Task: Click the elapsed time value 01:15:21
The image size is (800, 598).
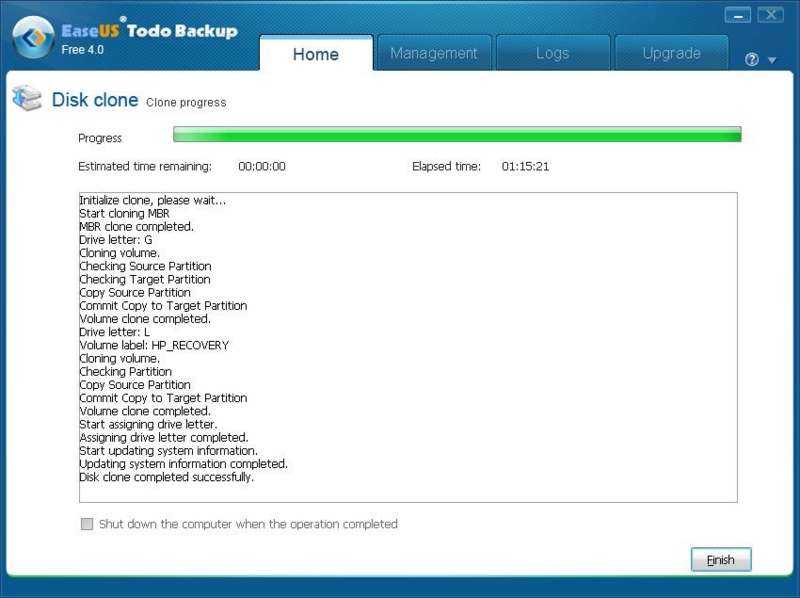Action: click(525, 166)
